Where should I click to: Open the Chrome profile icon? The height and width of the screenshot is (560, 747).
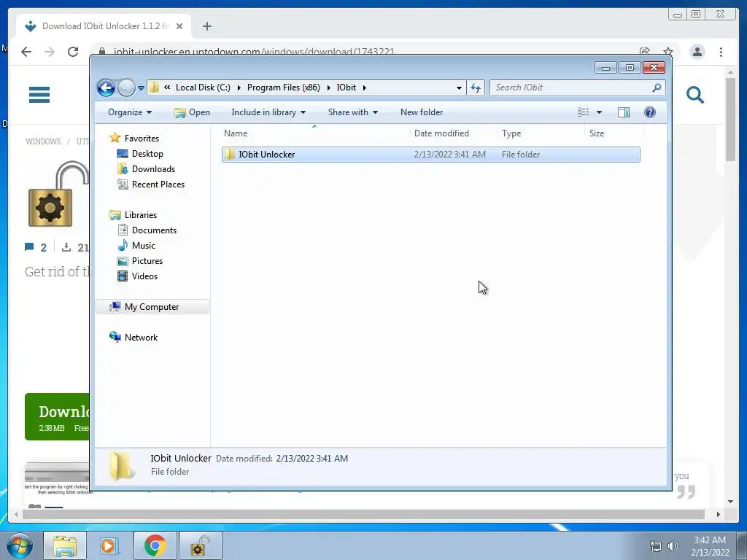697,52
